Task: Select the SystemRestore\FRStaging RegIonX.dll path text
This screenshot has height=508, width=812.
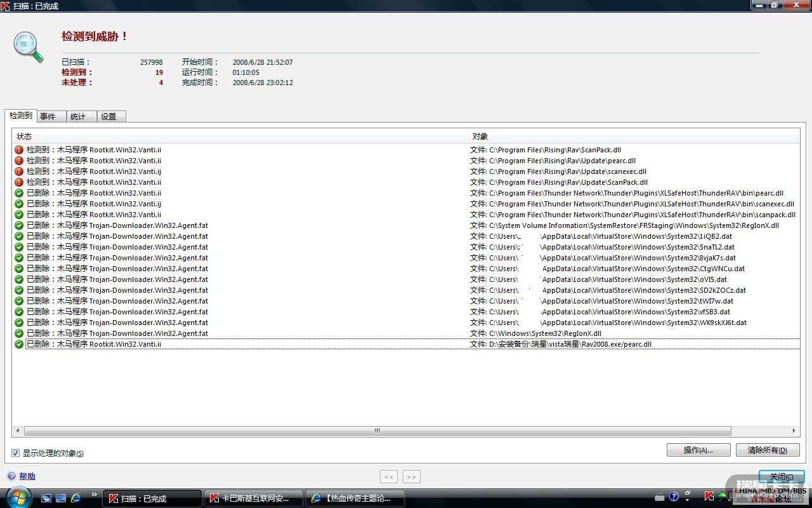Action: 634,225
